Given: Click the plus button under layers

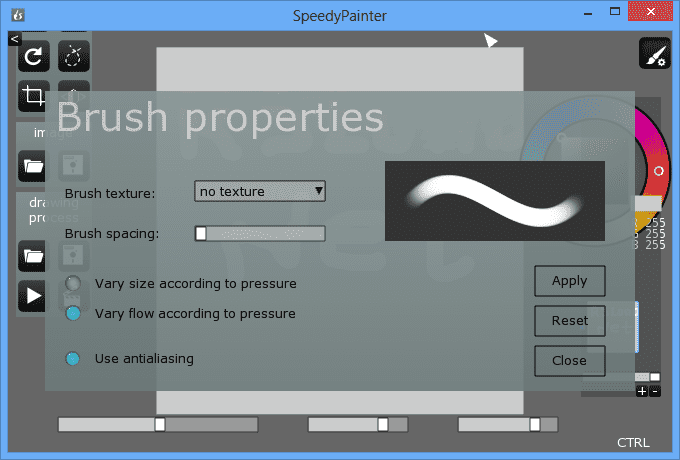Looking at the screenshot, I should click(642, 391).
